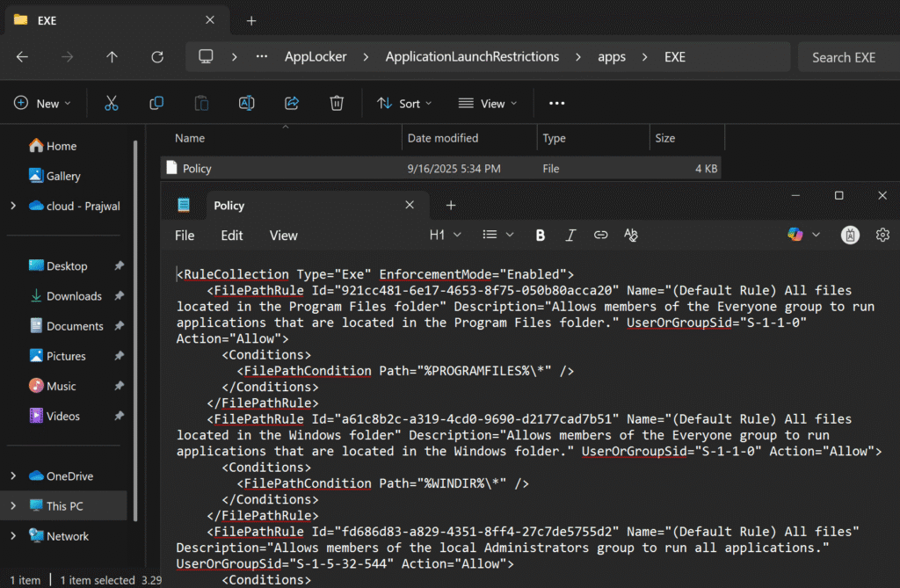
Task: Click the Search EXE field
Action: (x=848, y=57)
